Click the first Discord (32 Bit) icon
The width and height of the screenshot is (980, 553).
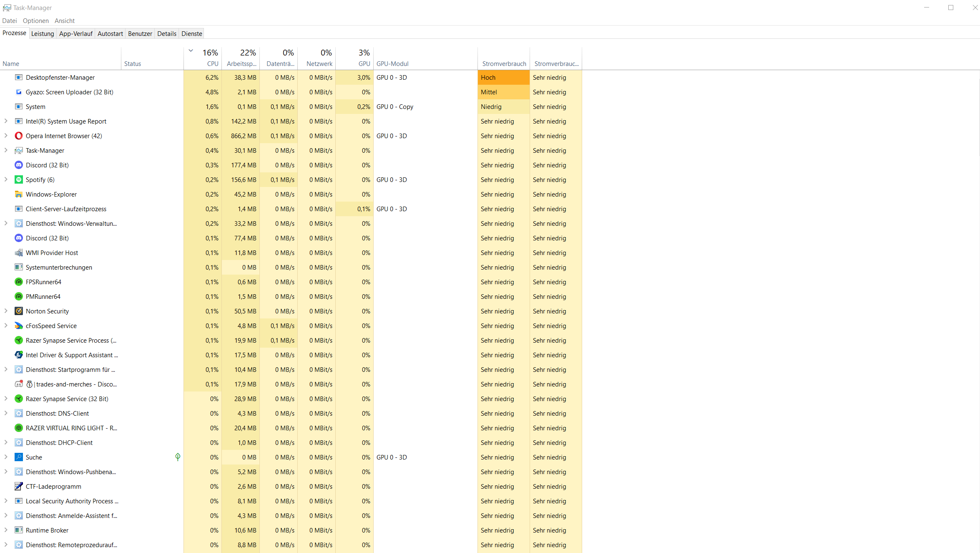pos(19,165)
